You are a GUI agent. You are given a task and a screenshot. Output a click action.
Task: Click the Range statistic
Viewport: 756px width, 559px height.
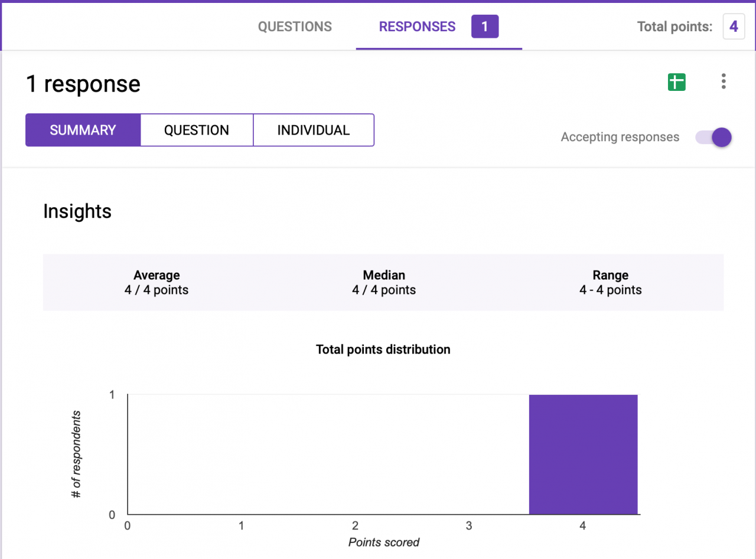[x=611, y=282]
